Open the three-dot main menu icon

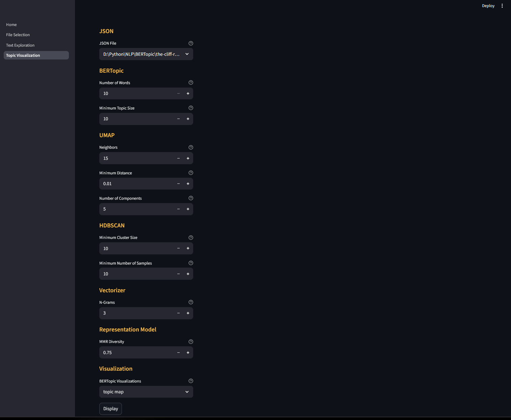[502, 6]
